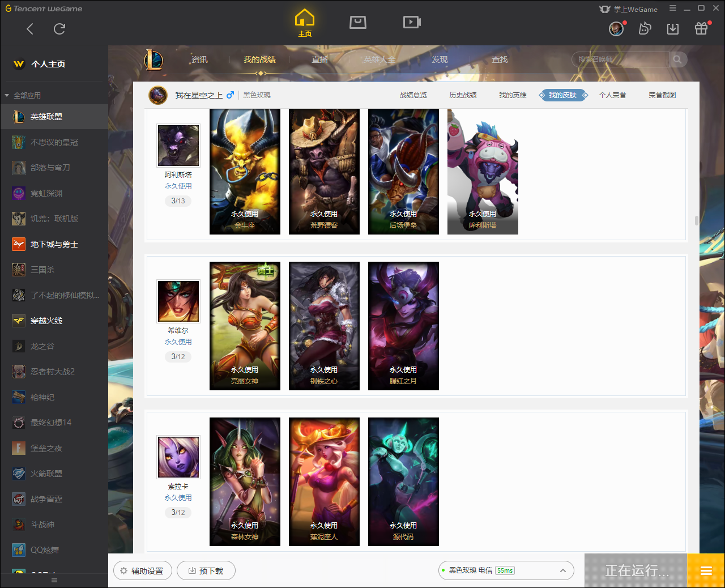
Task: Select 忍者村大战2 in the game list
Action: [54, 372]
